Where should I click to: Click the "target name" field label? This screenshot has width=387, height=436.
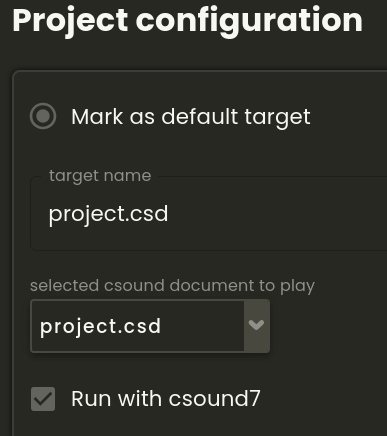pyautogui.click(x=100, y=176)
